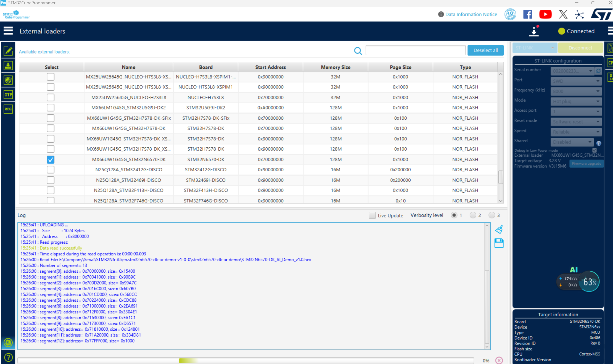Select the MX66LM1G45G_STM32U5G9J-DK2 loader checkbox
613x364 pixels.
pyautogui.click(x=51, y=108)
